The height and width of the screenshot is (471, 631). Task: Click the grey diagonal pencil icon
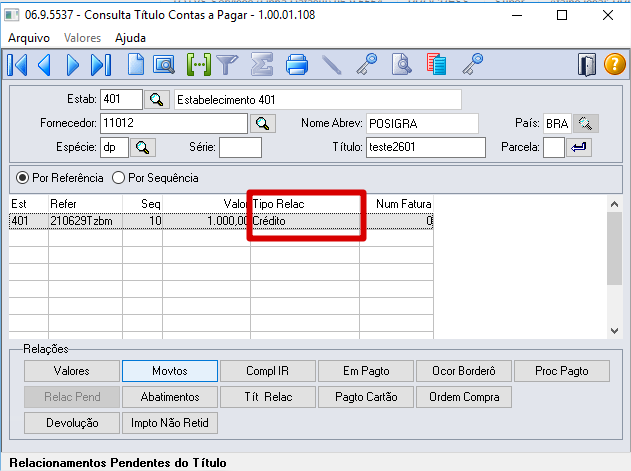[x=332, y=64]
